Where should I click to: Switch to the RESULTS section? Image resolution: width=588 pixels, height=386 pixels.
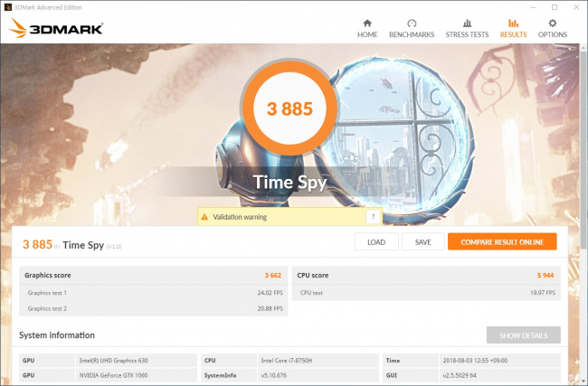tap(513, 24)
